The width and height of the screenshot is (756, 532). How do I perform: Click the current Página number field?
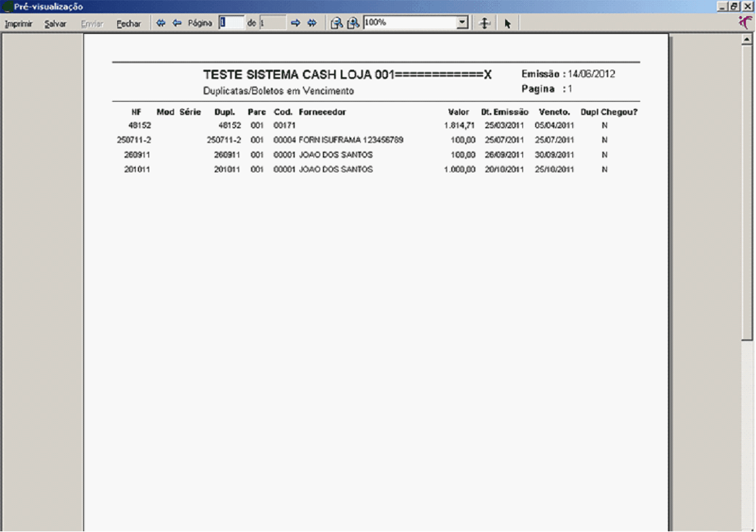point(232,23)
